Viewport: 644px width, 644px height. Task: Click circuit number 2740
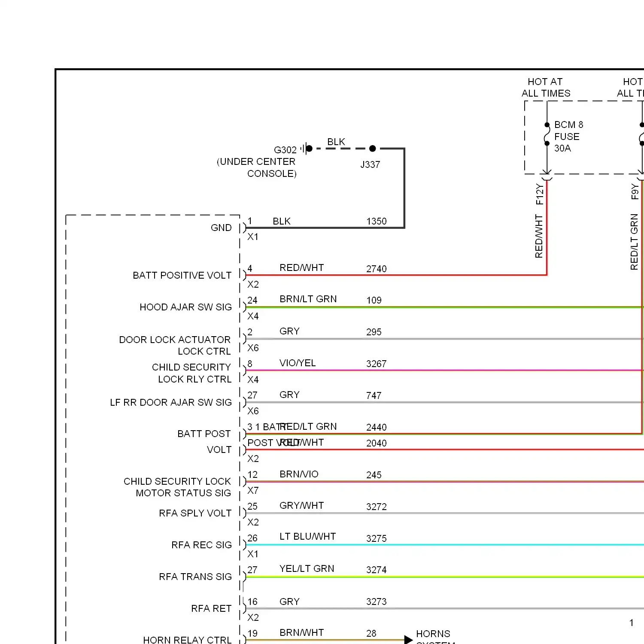tap(377, 269)
